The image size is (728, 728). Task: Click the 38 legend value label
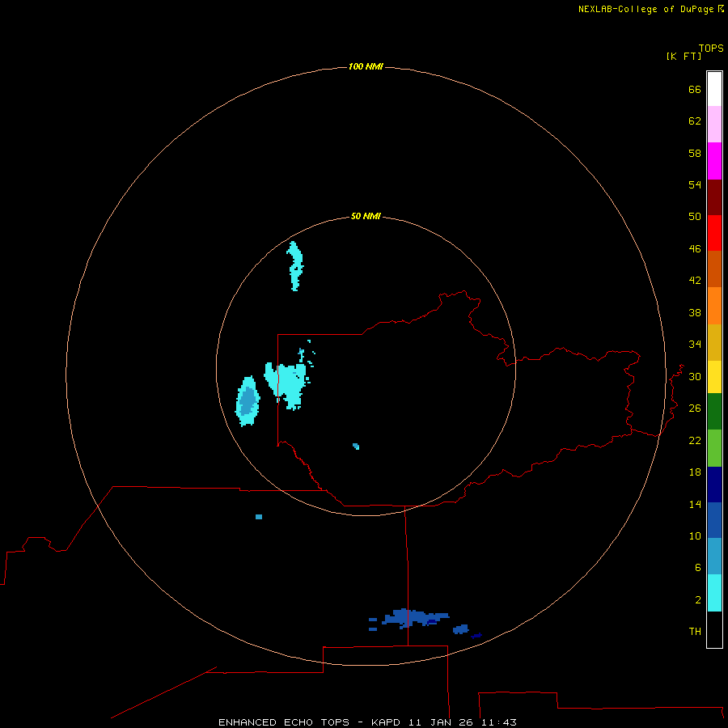(x=695, y=312)
